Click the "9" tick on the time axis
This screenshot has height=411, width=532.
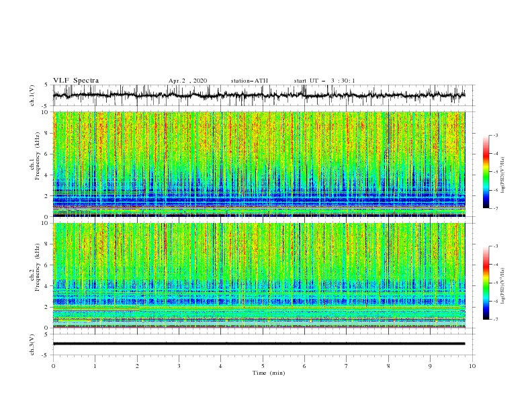point(430,366)
